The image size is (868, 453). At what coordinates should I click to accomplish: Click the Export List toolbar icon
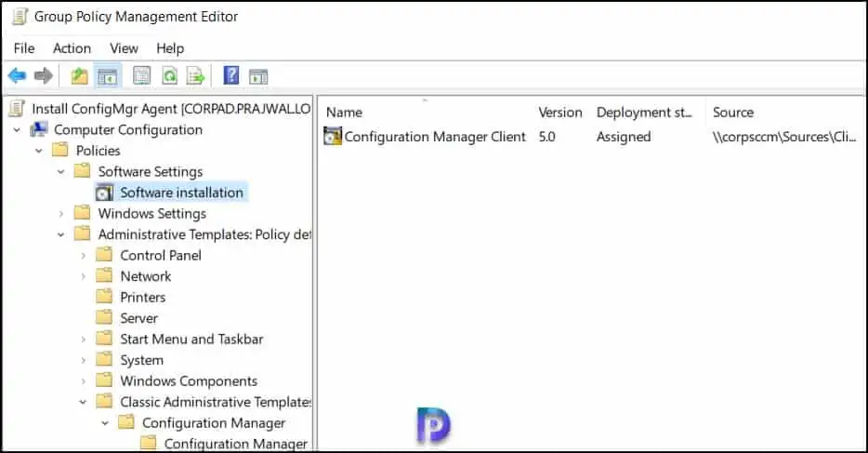tap(195, 76)
